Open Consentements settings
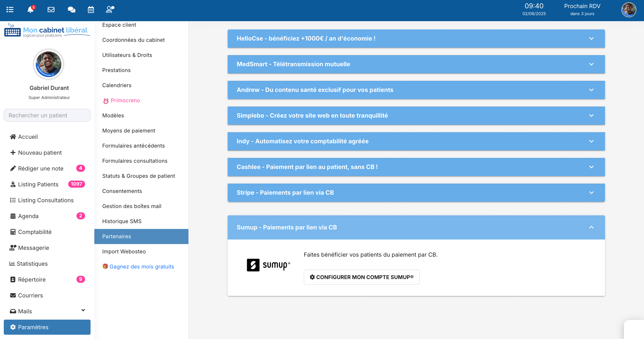Image resolution: width=644 pixels, height=339 pixels. point(141,191)
